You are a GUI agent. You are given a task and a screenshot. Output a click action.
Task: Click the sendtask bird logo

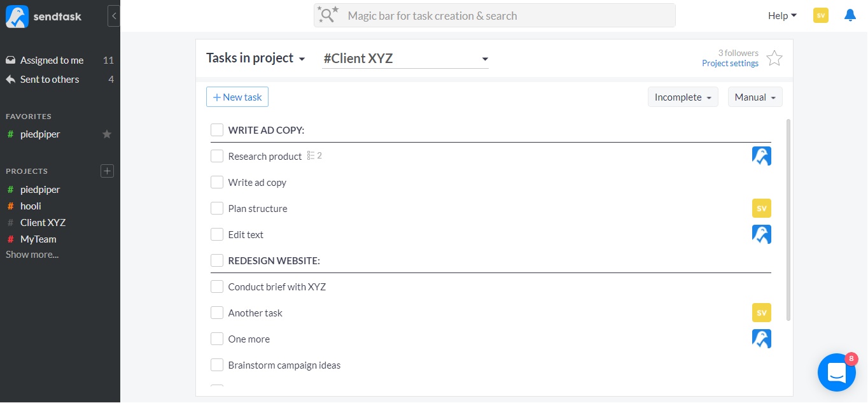pos(17,17)
